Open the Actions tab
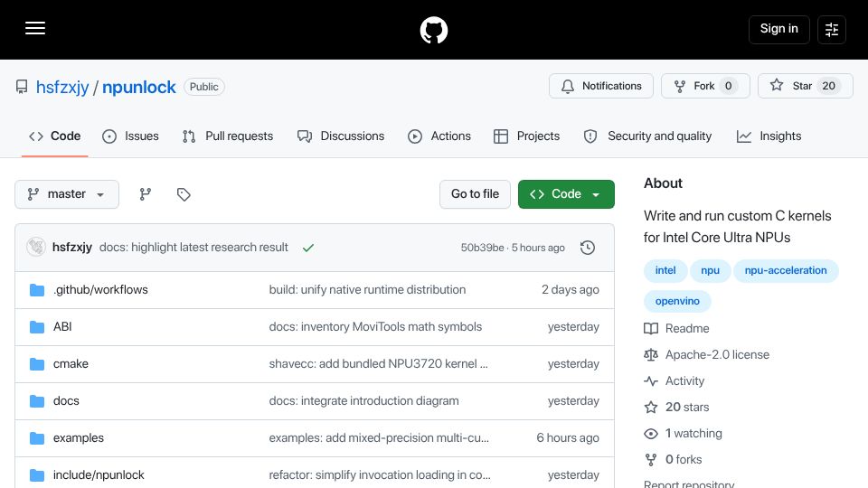Image resolution: width=868 pixels, height=488 pixels. click(x=439, y=136)
